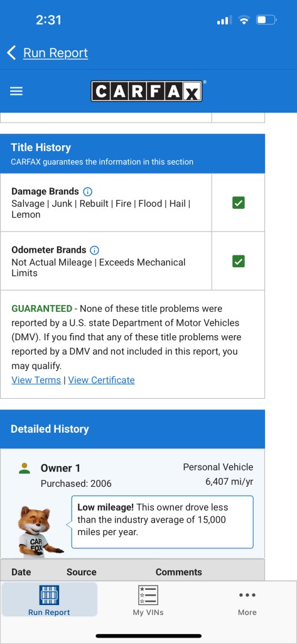297x644 pixels.
Task: Open Odometer Brands info icon
Action: (x=94, y=250)
